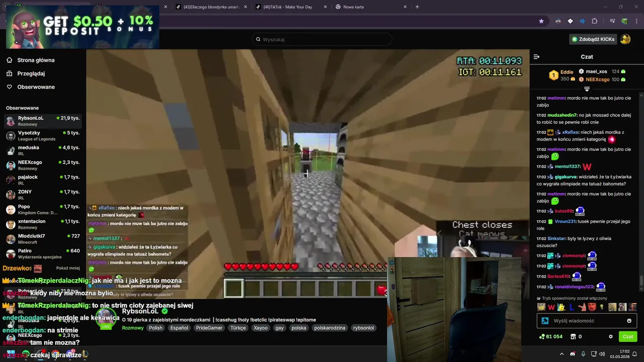The width and height of the screenshot is (644, 362).
Task: Select the PrideGamer stream tag
Action: (x=209, y=328)
